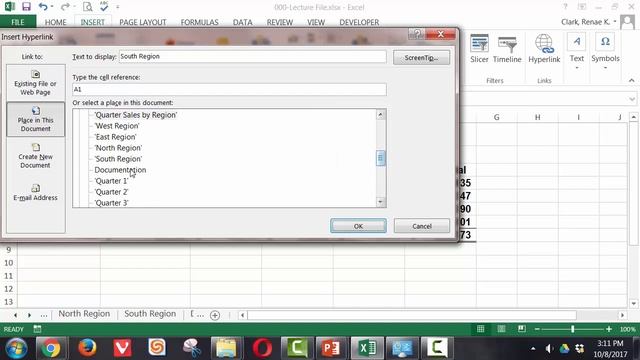Open Print Preview from quick access toolbar
The height and width of the screenshot is (360, 640).
click(87, 7)
